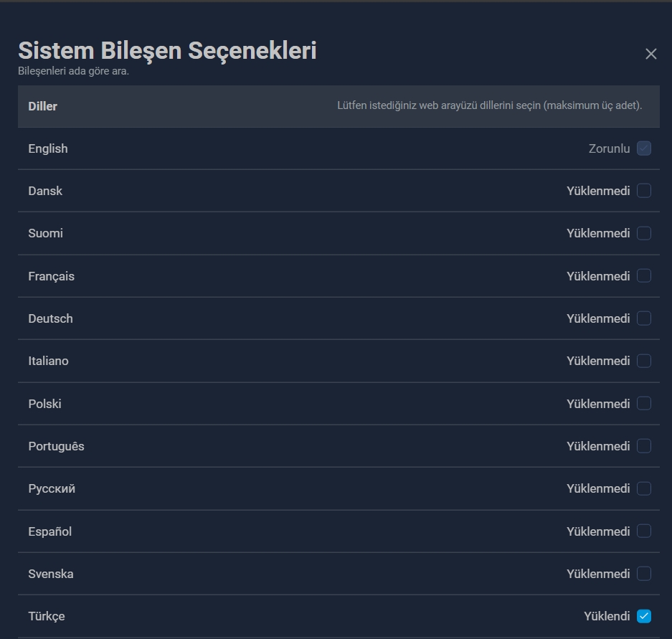Screen dimensions: 672x639
Task: Check the Français language box
Action: [644, 275]
